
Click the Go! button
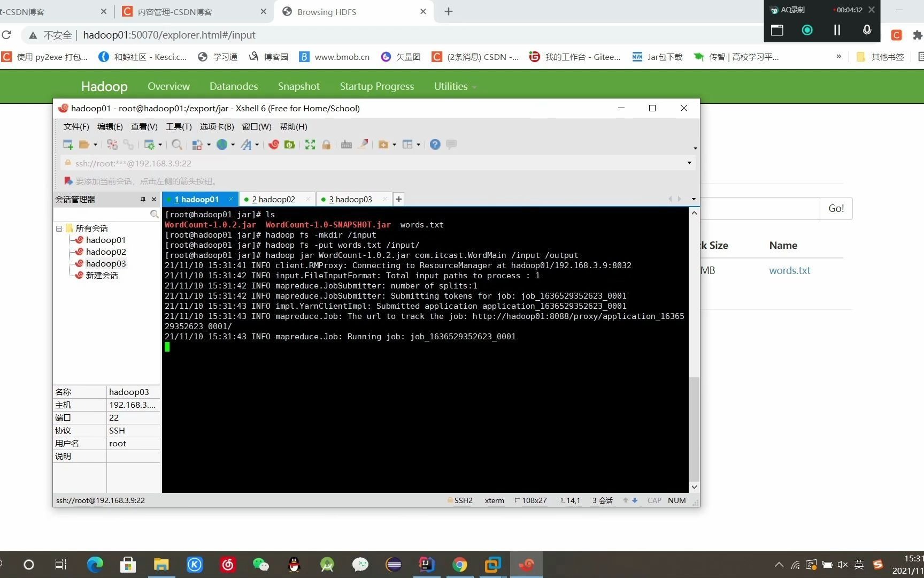click(x=836, y=208)
